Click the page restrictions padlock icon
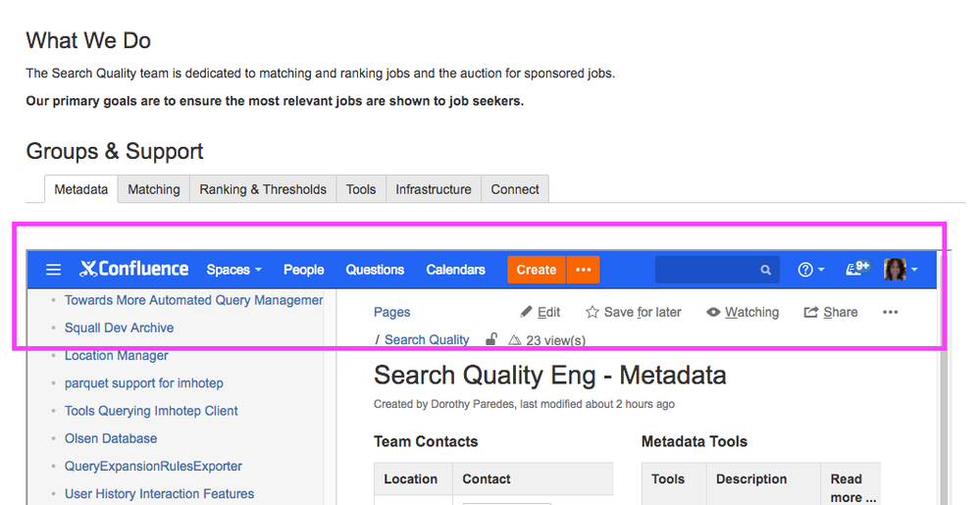This screenshot has height=505, width=980. [491, 339]
